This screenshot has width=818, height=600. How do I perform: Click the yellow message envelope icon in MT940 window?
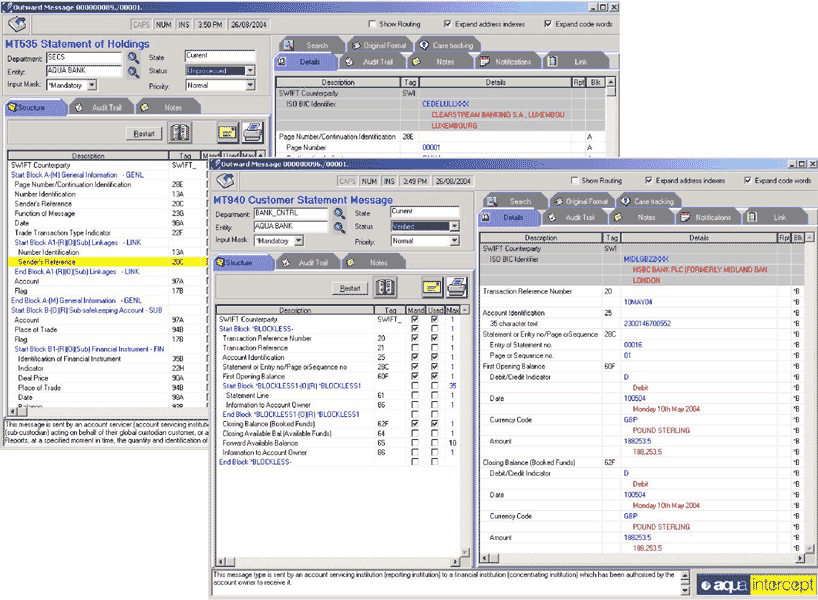click(x=431, y=289)
